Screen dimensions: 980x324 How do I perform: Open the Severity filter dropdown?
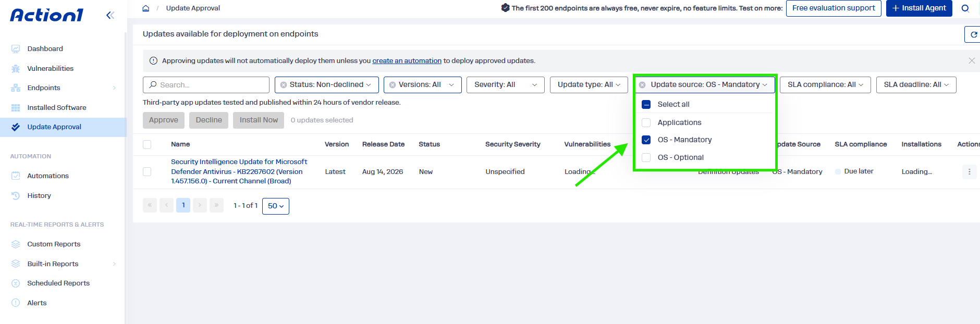(x=506, y=85)
